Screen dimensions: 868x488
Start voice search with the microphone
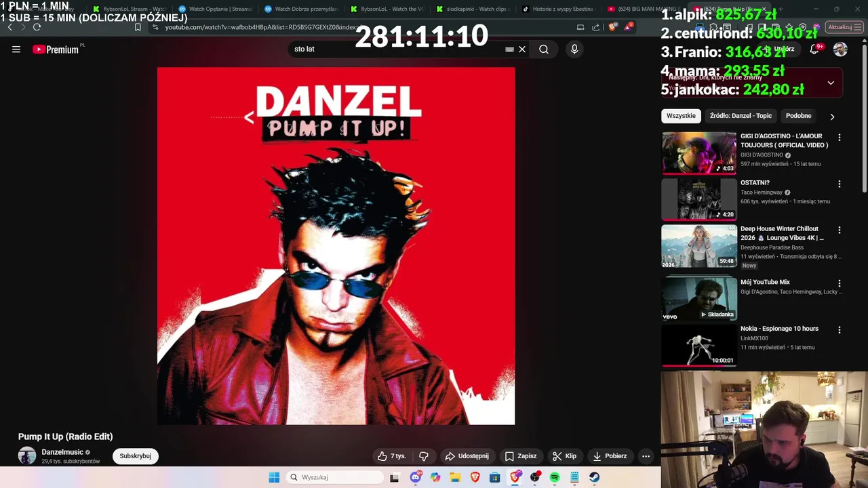tap(574, 49)
